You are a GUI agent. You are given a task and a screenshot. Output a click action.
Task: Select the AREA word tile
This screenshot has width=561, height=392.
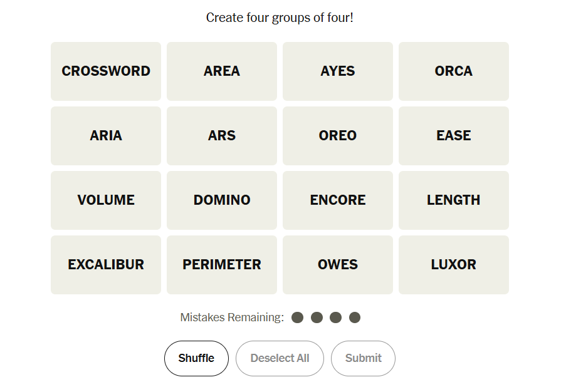[x=222, y=71]
